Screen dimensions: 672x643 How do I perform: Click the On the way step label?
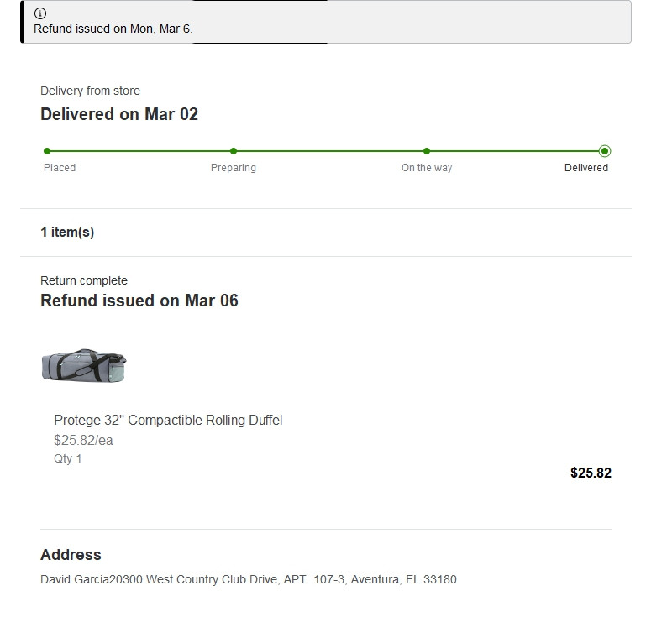[x=427, y=168]
